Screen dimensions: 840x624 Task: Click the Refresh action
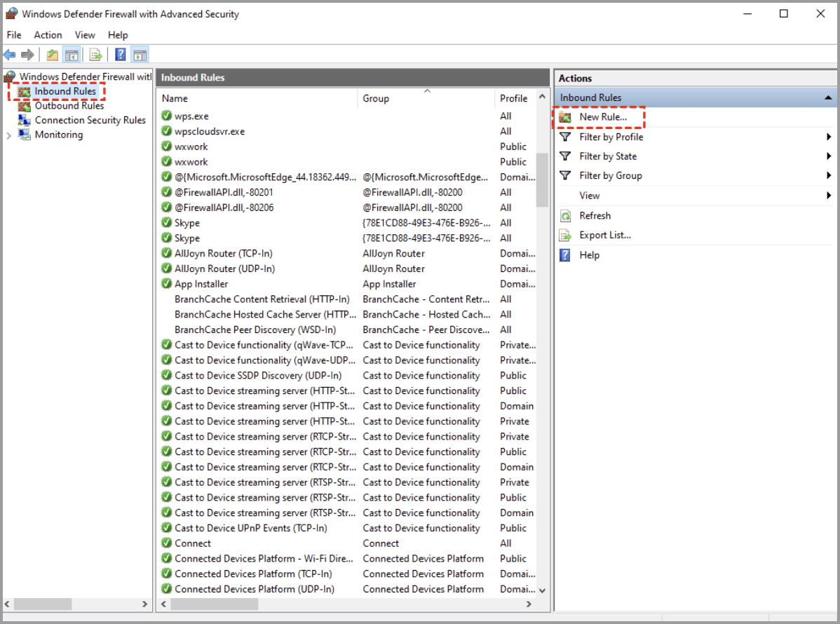595,216
